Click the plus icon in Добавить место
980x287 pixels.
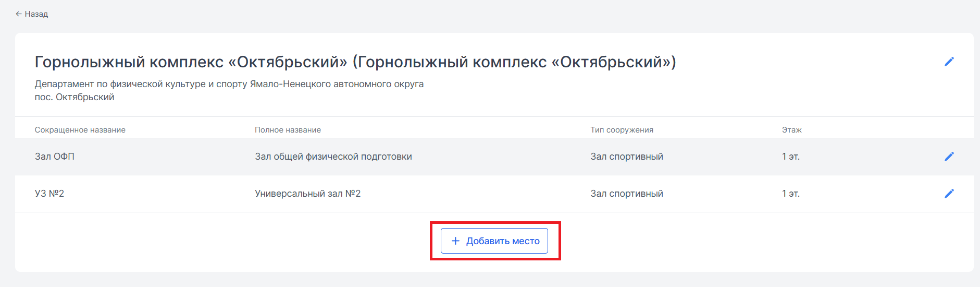[455, 241]
